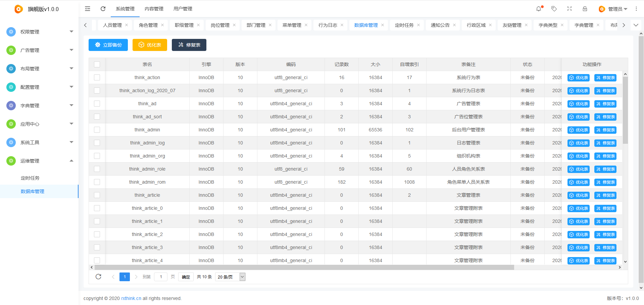Open the 管理员 user dropdown
644x305 pixels.
[613, 9]
